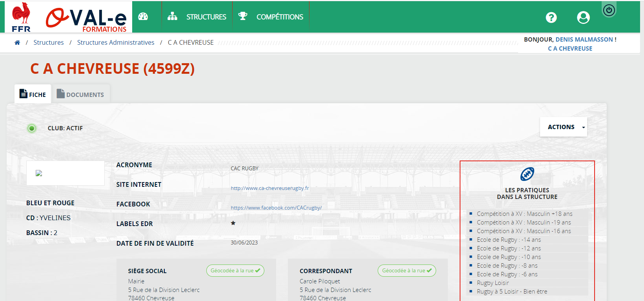
Task: Click the FFR rooster logo
Action: 21,17
